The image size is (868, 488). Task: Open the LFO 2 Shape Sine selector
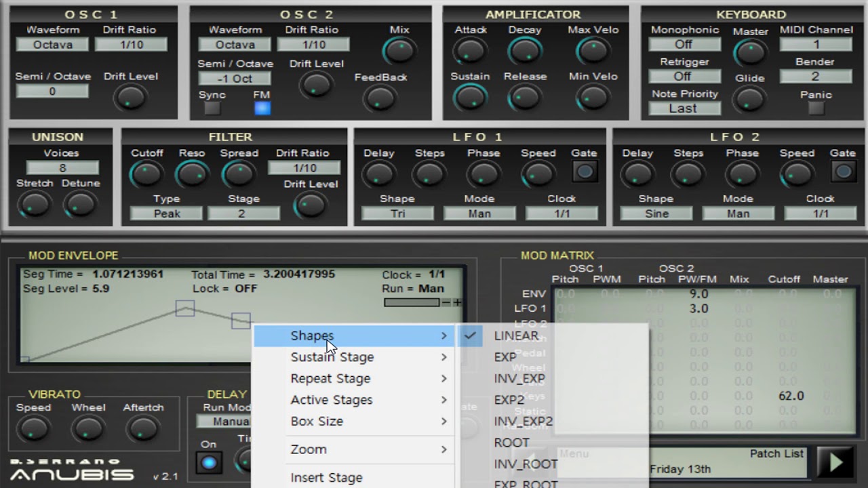pyautogui.click(x=656, y=213)
